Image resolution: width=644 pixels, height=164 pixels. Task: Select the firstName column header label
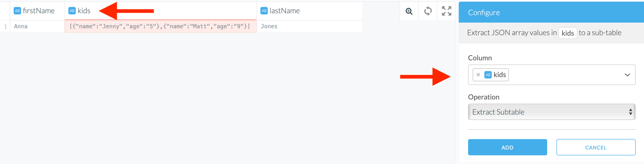pyautogui.click(x=39, y=11)
